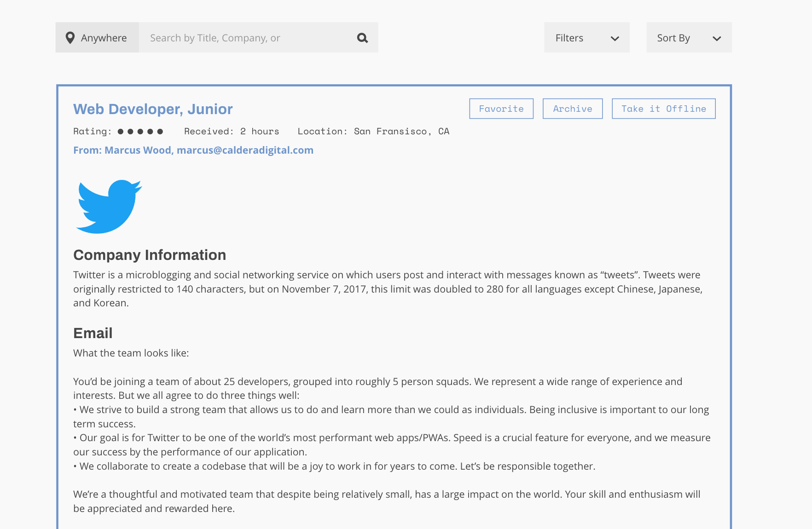Click the bullet starting 'Our goal is for Twitter'
The image size is (812, 529).
click(x=392, y=445)
